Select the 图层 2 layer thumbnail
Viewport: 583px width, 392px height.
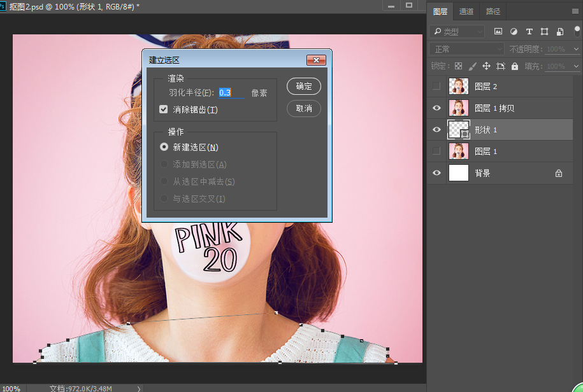[459, 86]
